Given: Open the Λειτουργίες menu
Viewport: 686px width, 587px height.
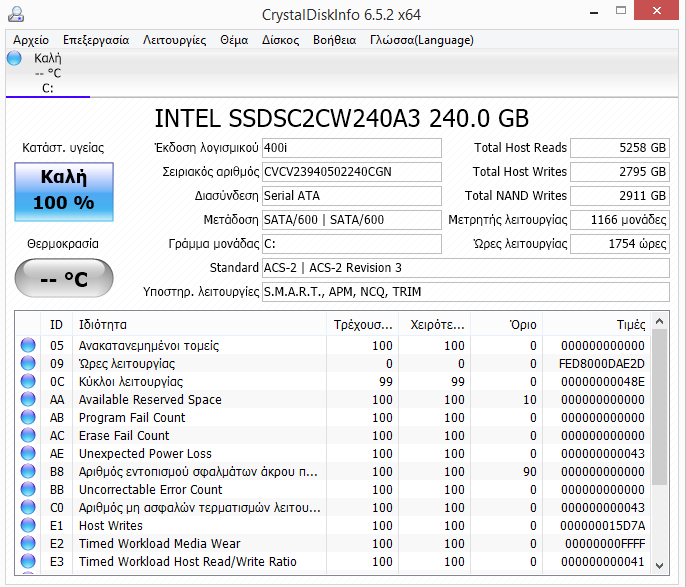Looking at the screenshot, I should click(175, 40).
